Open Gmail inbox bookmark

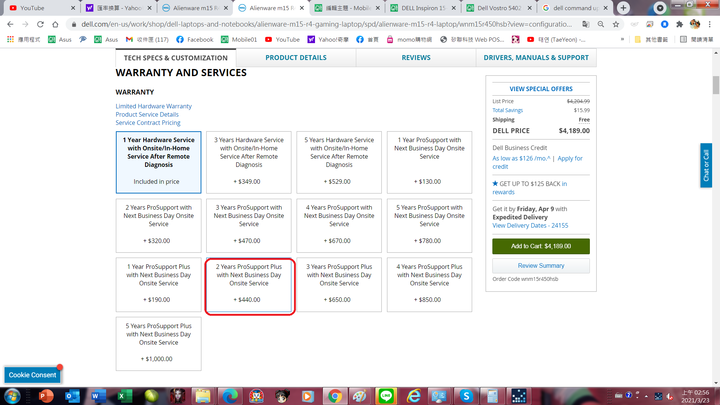pos(147,39)
